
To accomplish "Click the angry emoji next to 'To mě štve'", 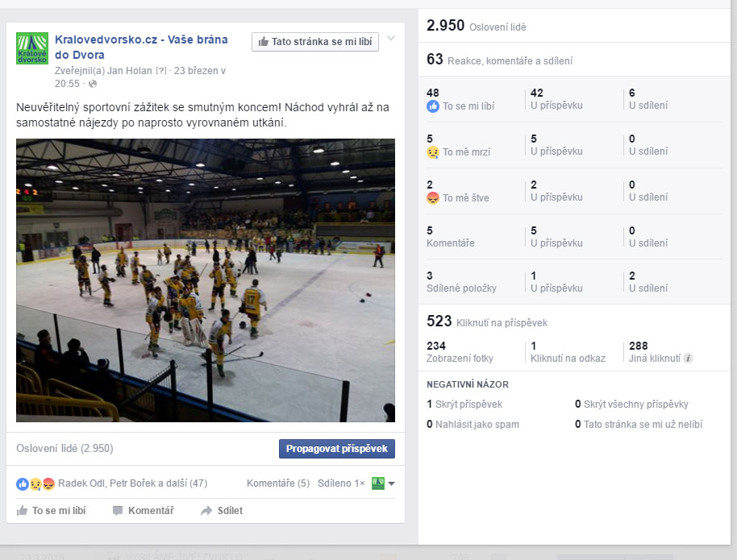I will 433,198.
